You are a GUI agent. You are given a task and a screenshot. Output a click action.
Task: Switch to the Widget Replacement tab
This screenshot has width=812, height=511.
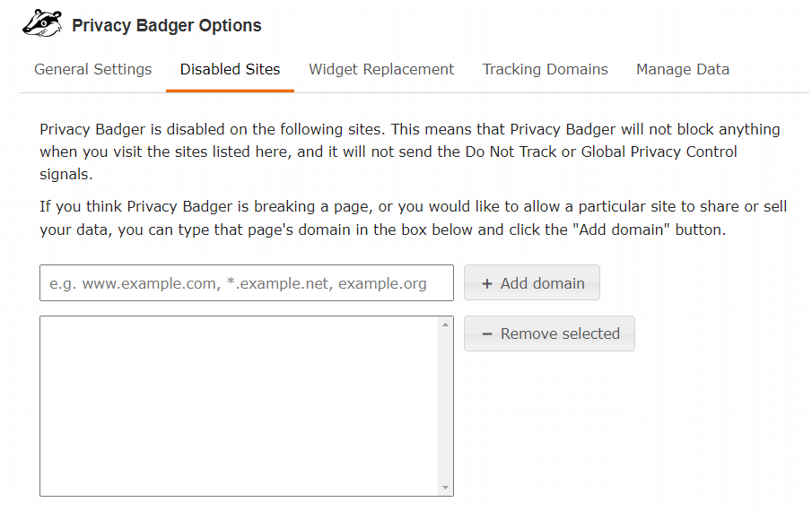pos(381,69)
